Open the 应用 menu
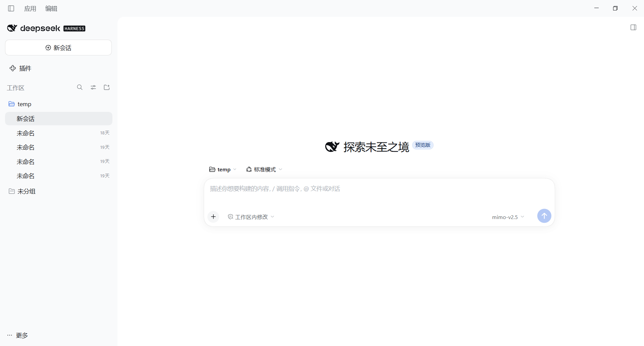 click(x=30, y=8)
